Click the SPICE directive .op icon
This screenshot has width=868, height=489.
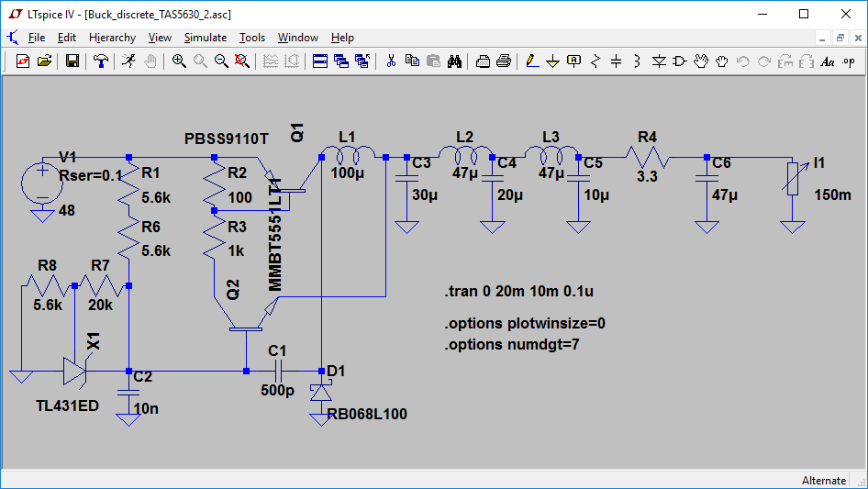pos(849,61)
